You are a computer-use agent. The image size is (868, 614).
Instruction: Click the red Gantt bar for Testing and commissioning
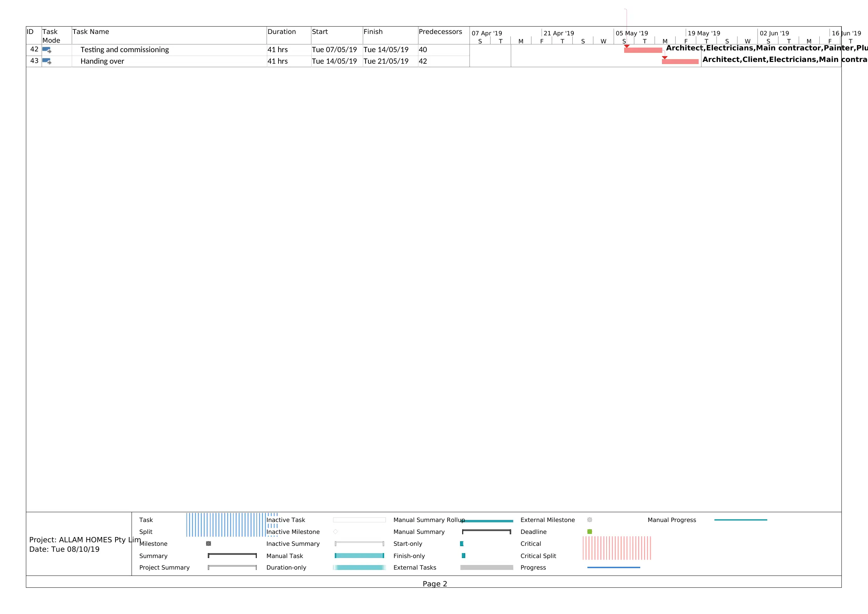pyautogui.click(x=643, y=50)
